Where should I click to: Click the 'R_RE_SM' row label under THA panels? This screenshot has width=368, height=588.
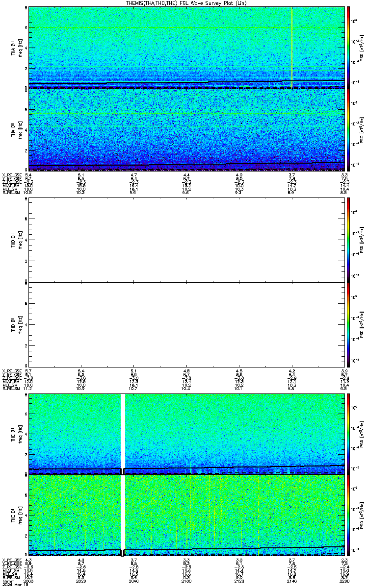tap(11, 193)
